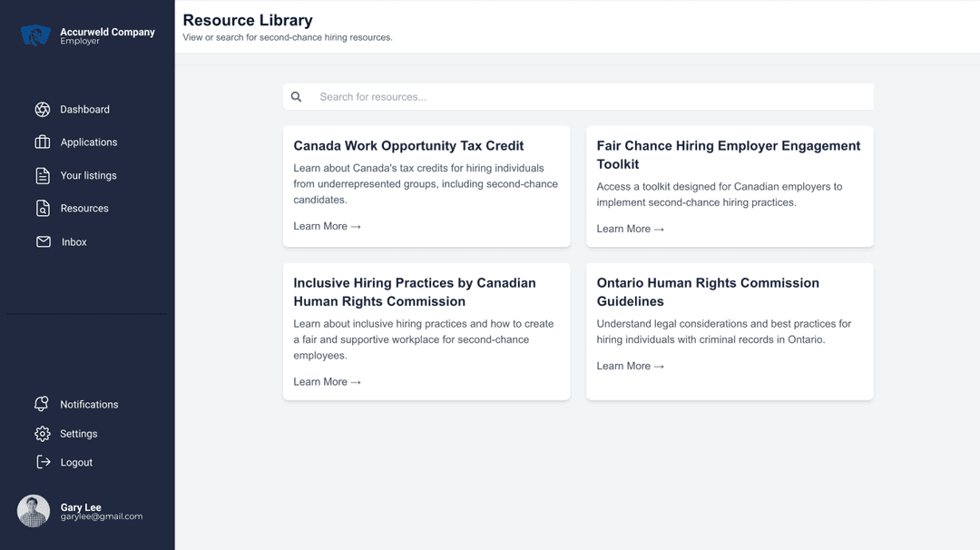Go to Dashboard in sidebar

click(x=84, y=110)
